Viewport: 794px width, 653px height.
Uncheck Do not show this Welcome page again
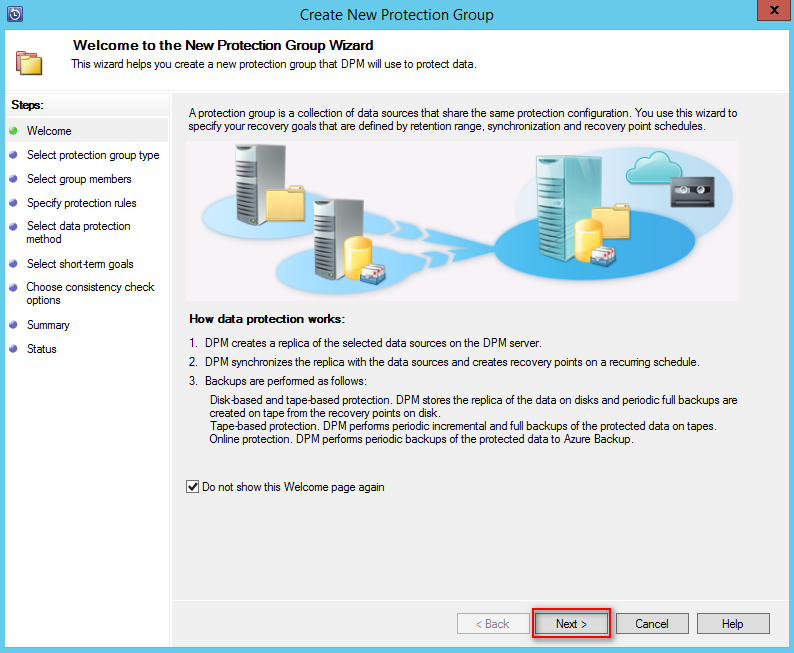point(192,487)
